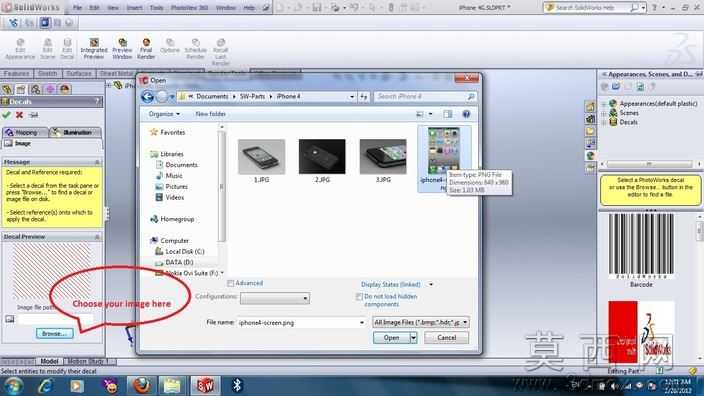Click the Open button
The image size is (704, 396).
(392, 338)
